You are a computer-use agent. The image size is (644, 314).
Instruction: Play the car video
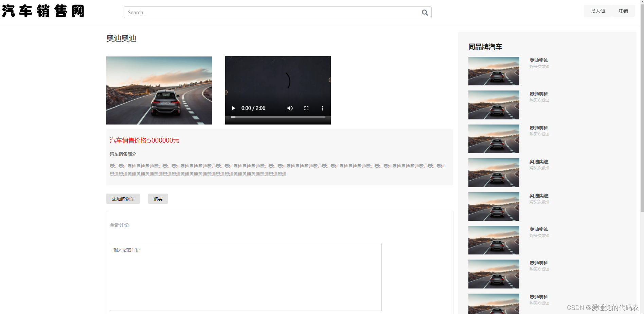233,108
